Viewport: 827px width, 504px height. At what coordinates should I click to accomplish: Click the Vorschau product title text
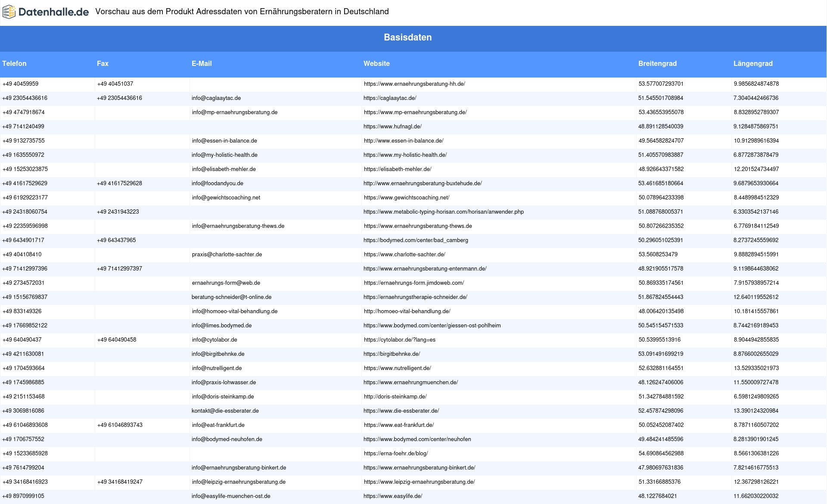[x=242, y=12]
